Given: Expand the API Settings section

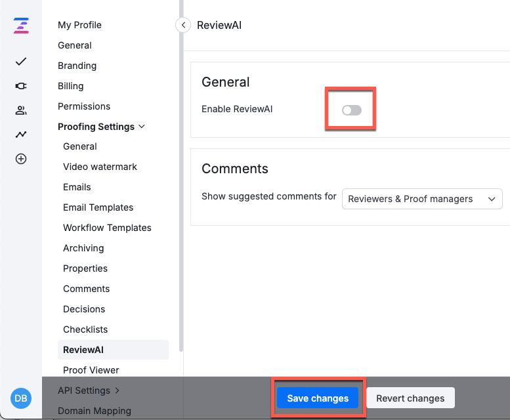Looking at the screenshot, I should (117, 390).
